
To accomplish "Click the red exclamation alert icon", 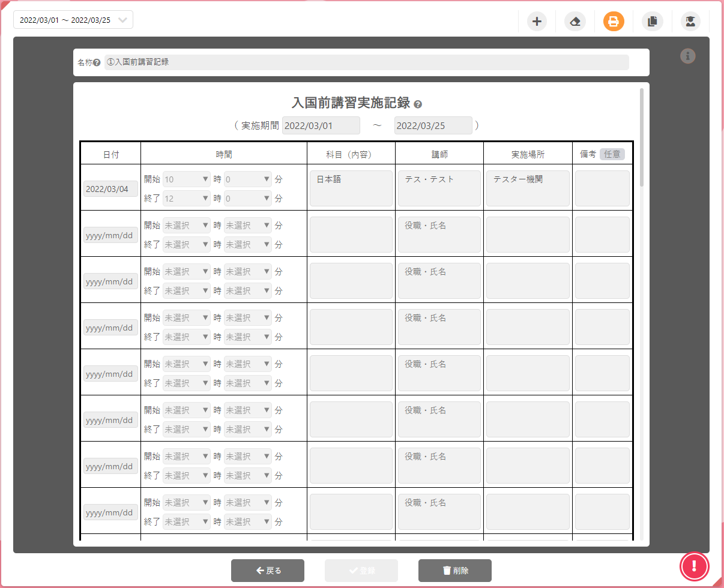I will click(695, 565).
